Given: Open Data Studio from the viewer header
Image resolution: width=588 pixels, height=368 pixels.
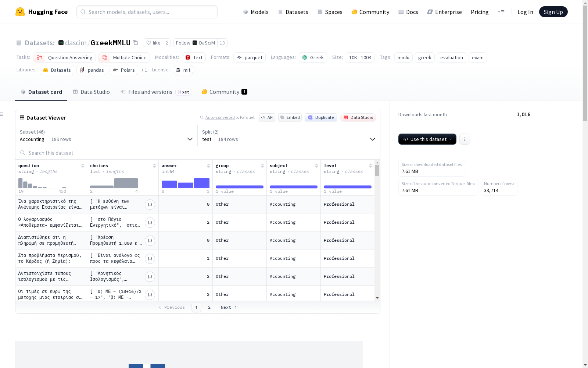Looking at the screenshot, I should click(x=358, y=117).
